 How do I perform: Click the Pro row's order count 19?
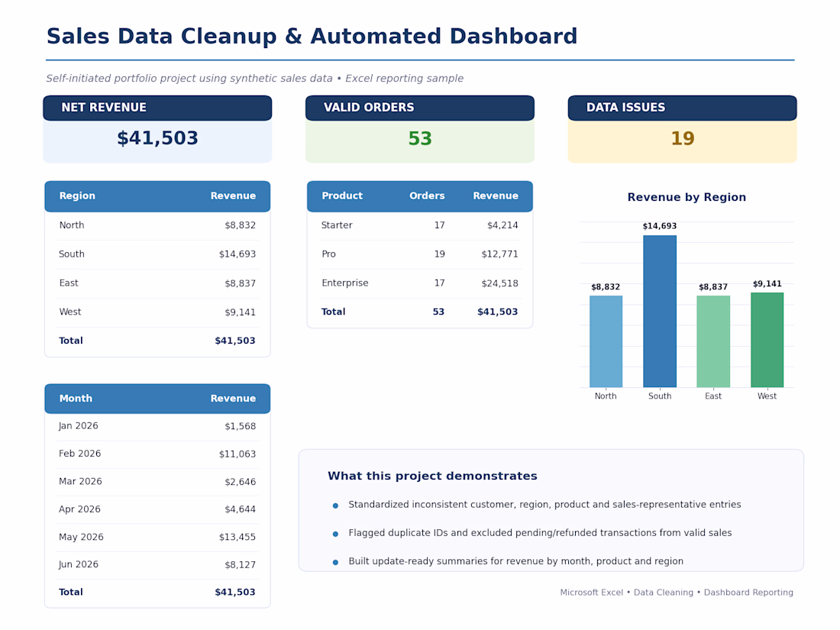[439, 254]
